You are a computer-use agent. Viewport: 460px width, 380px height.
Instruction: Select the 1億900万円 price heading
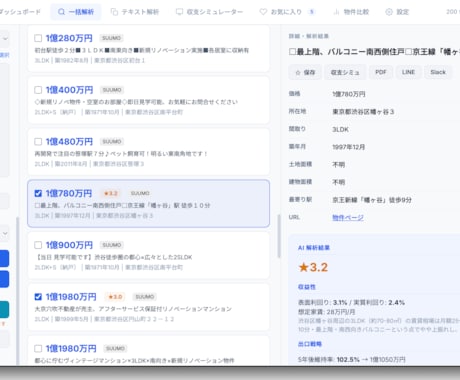[x=69, y=245]
